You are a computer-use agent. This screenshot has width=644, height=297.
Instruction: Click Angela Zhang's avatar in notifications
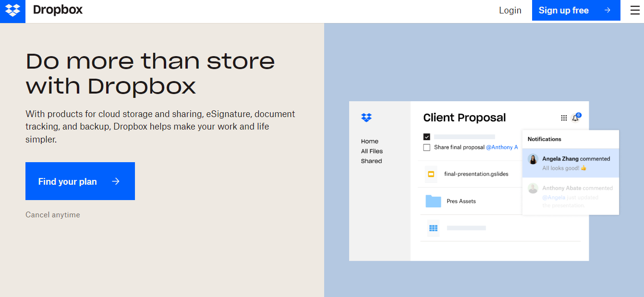click(x=533, y=159)
